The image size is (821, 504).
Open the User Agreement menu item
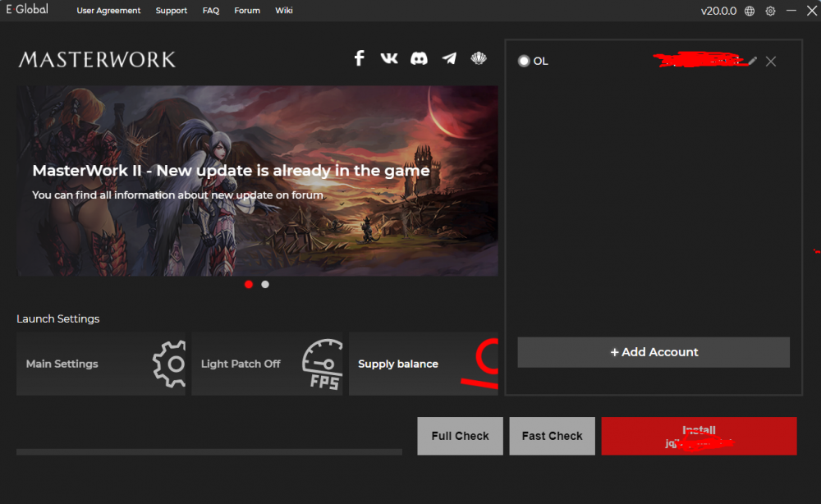pyautogui.click(x=108, y=11)
